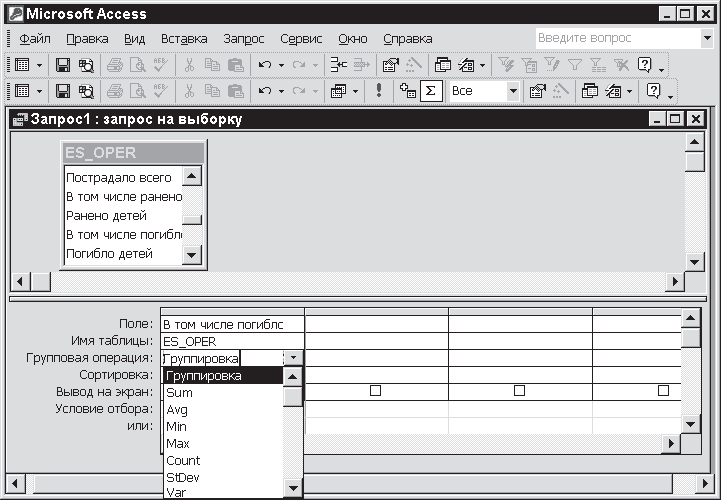Screen dimensions: 721x500
Task: Choose Sum from the group operation list
Action: point(180,393)
